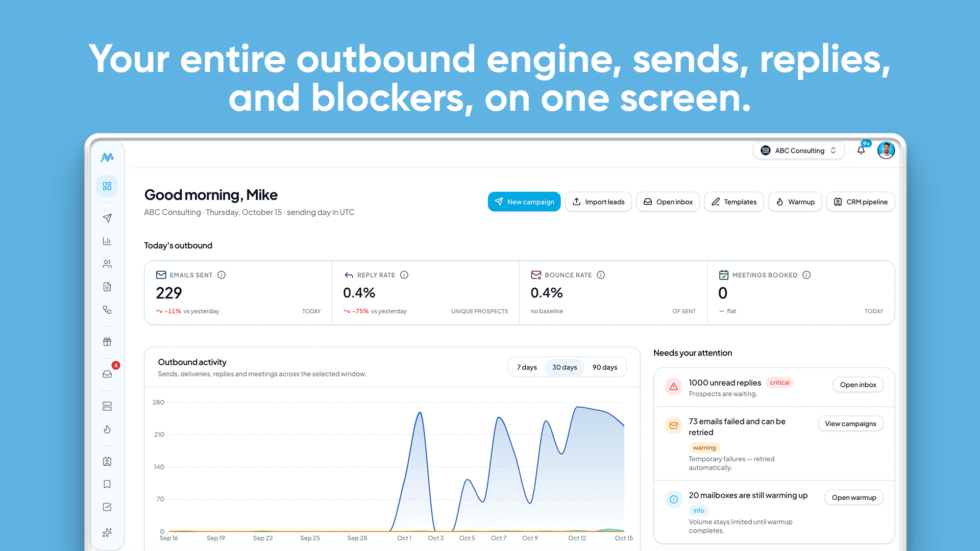The height and width of the screenshot is (551, 980).
Task: Click the critical severity tag
Action: click(779, 383)
